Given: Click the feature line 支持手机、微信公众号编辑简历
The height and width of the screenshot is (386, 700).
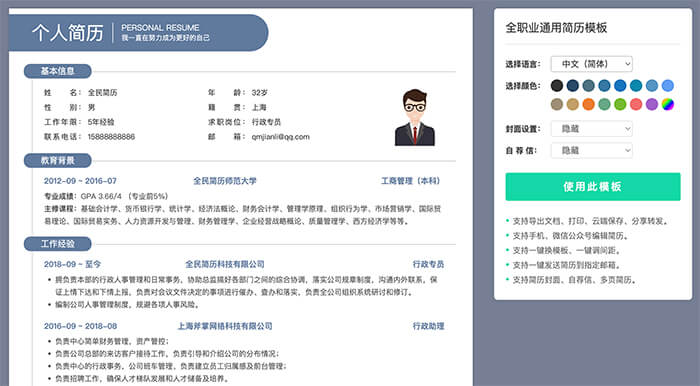Looking at the screenshot, I should 571,236.
